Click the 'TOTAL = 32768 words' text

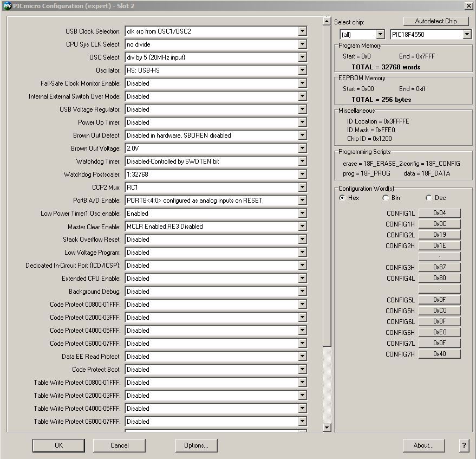pos(386,67)
